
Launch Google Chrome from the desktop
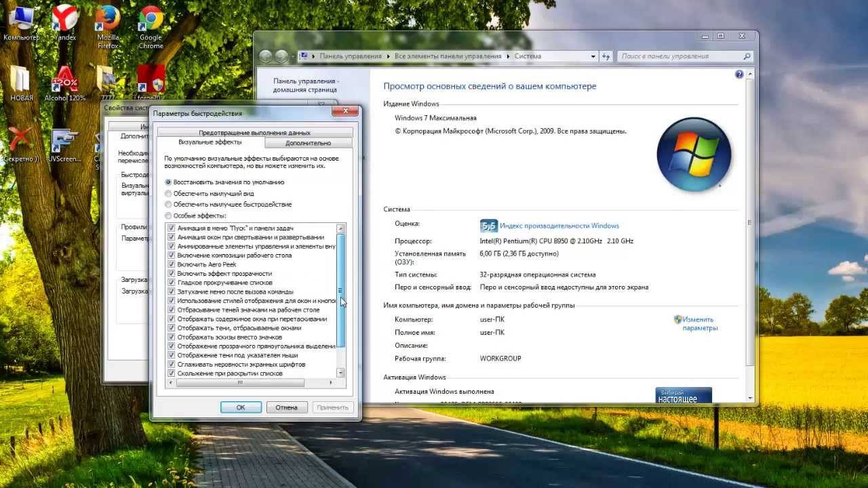[x=151, y=26]
